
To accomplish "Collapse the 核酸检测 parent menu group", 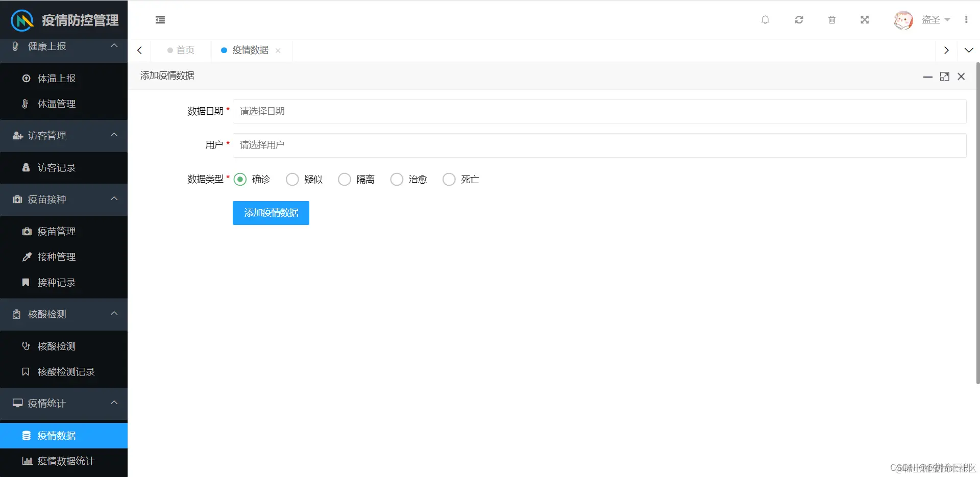I will (64, 314).
